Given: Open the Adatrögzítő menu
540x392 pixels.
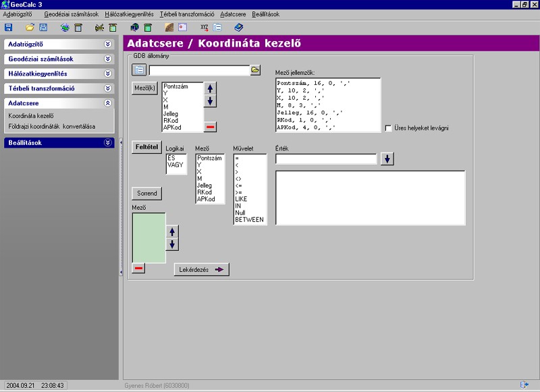Looking at the screenshot, I should click(x=18, y=14).
